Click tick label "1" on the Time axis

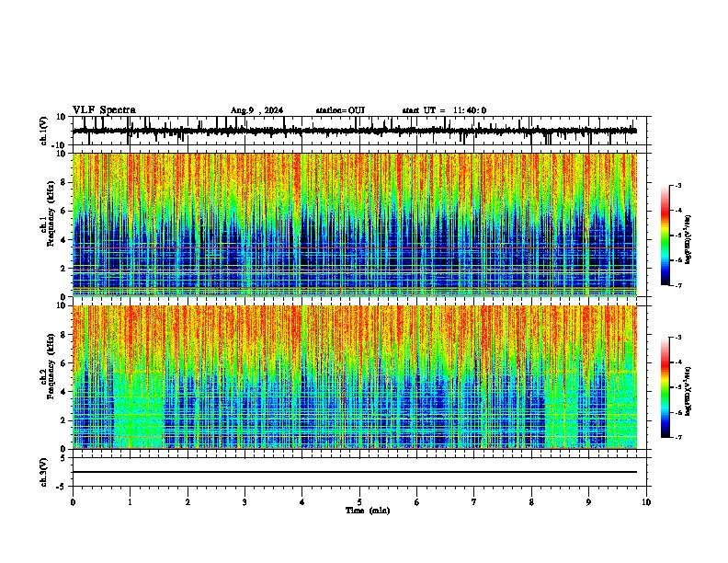tap(130, 502)
